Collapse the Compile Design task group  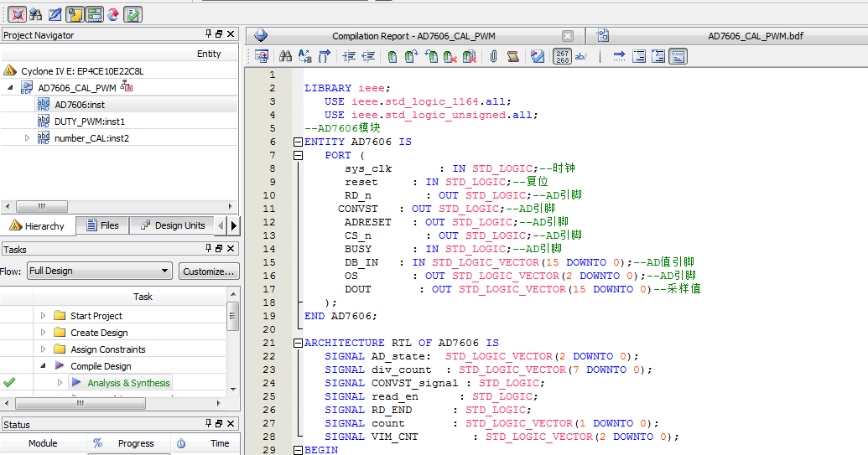(x=43, y=366)
